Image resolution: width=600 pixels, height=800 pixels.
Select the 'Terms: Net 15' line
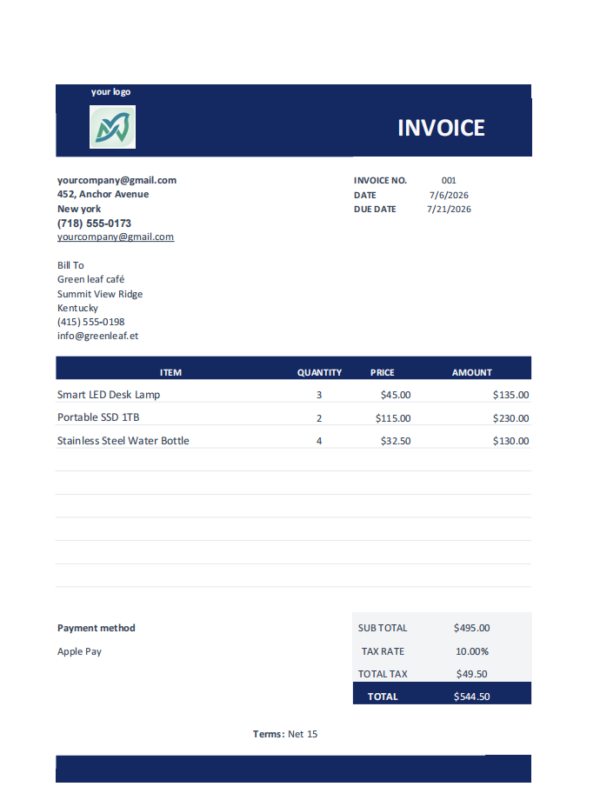tap(285, 734)
